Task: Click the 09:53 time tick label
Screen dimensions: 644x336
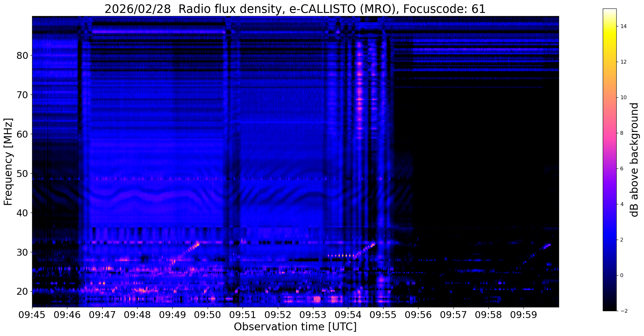Action: click(313, 315)
